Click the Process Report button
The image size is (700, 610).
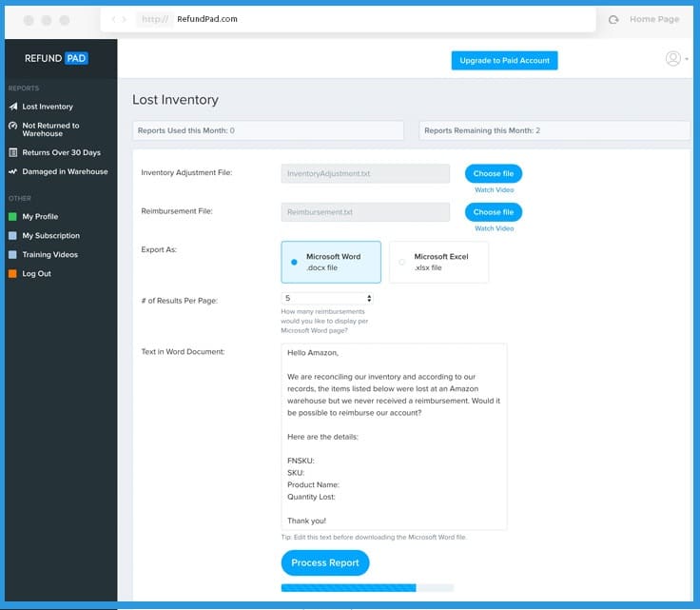pyautogui.click(x=325, y=562)
